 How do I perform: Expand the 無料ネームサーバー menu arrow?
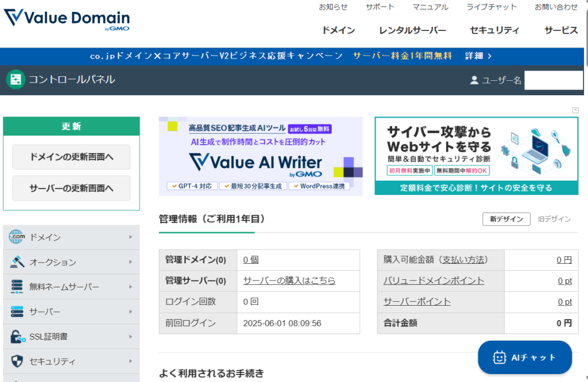(130, 287)
